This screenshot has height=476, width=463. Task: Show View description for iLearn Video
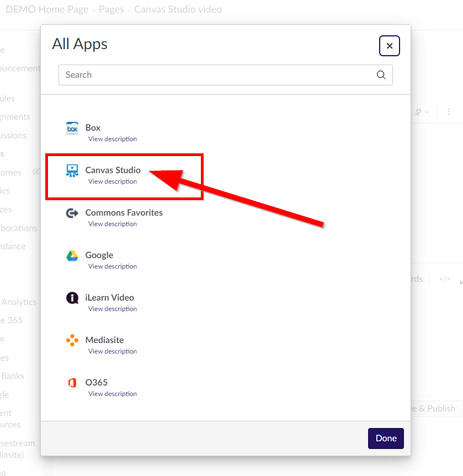pyautogui.click(x=113, y=309)
